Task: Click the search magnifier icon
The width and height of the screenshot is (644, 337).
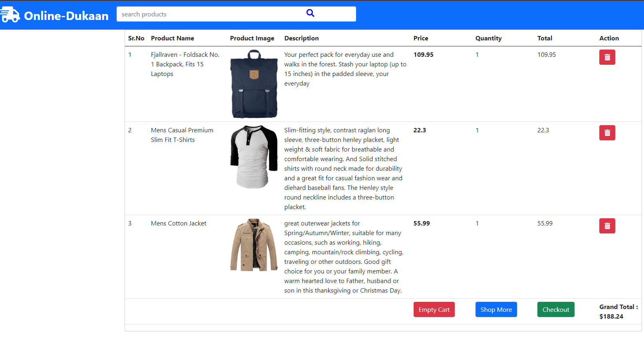Action: [310, 13]
